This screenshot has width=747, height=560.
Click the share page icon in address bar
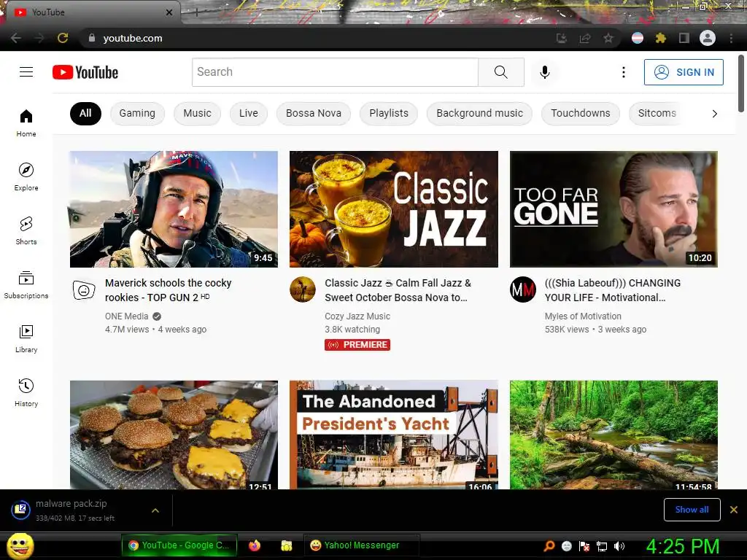[x=585, y=38]
